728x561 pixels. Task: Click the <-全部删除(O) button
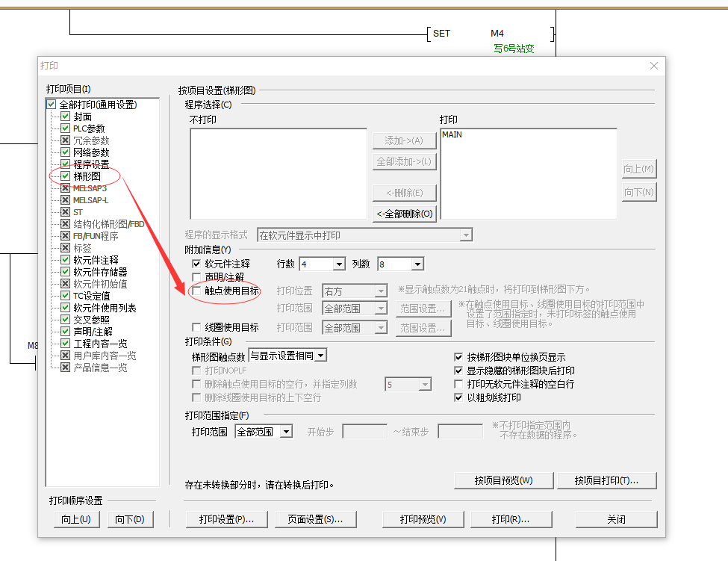pos(405,214)
